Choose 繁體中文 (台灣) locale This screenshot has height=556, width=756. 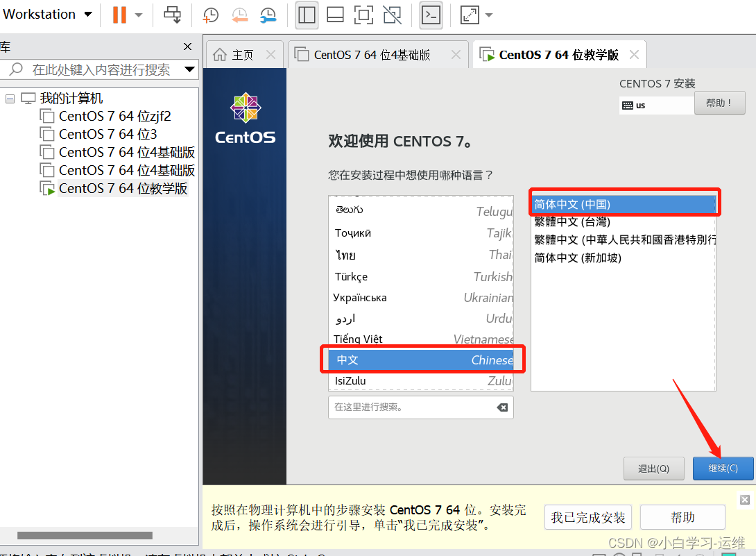[624, 222]
